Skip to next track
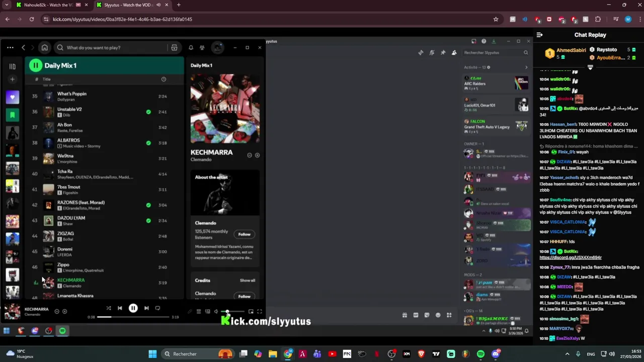 tap(146, 308)
